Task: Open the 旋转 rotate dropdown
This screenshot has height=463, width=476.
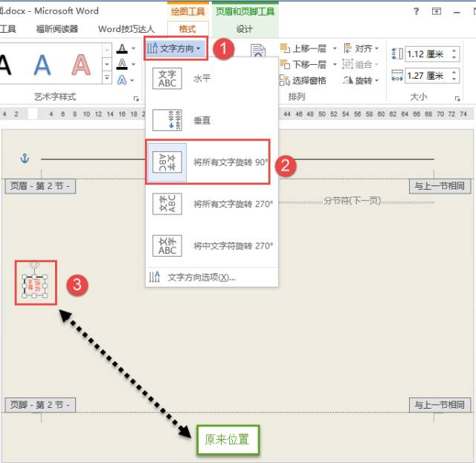Action: click(x=361, y=80)
